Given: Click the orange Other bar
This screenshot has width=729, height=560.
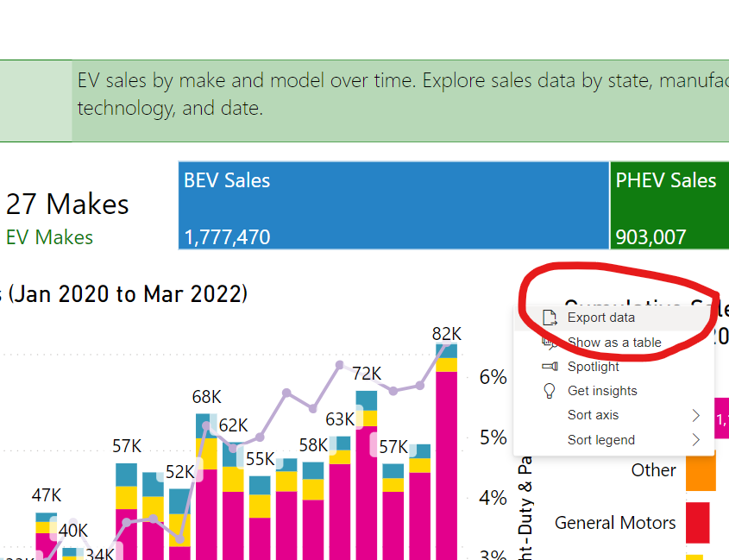Looking at the screenshot, I should [x=701, y=471].
